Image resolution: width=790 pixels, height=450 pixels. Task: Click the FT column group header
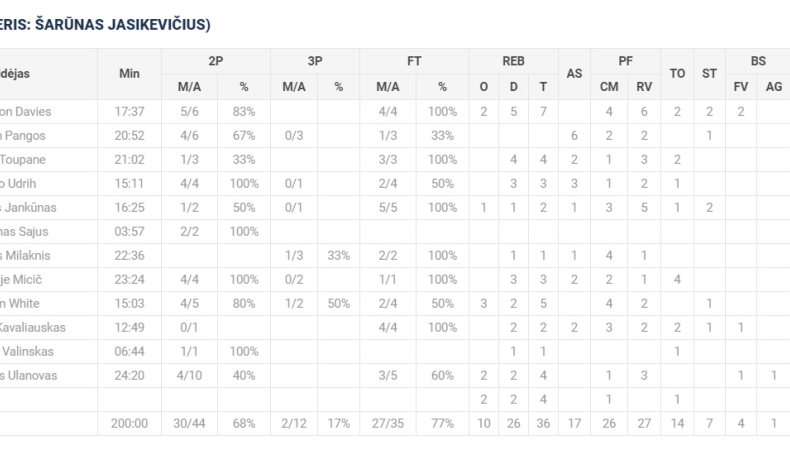point(414,61)
